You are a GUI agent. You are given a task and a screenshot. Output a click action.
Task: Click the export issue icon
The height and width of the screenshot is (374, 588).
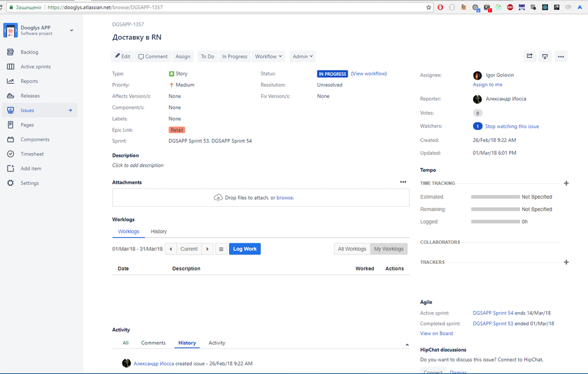[x=545, y=57]
